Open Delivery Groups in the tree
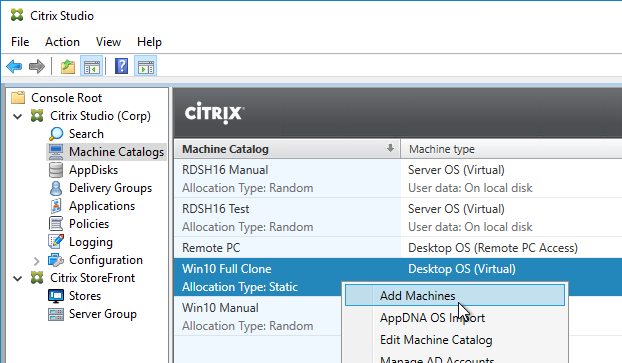622x363 pixels. (110, 188)
